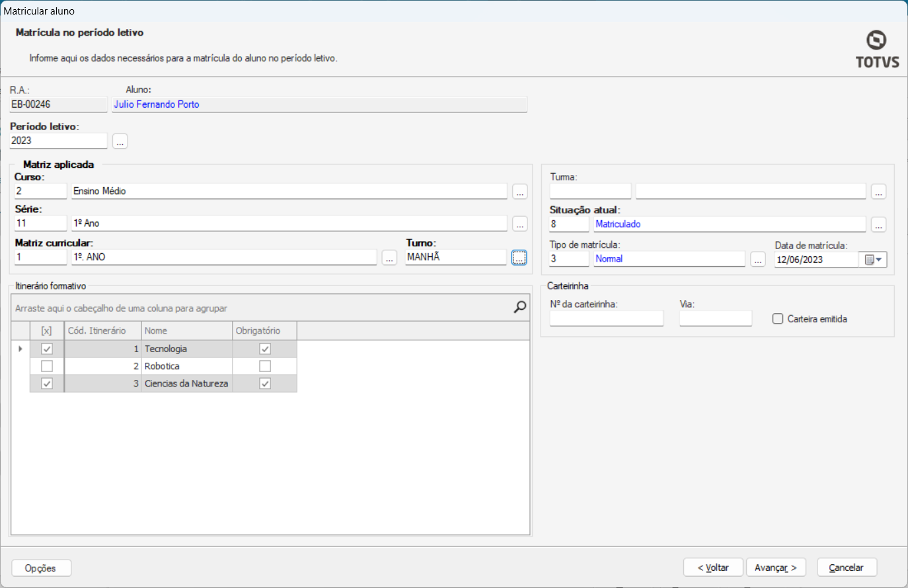Uncheck the Tecnologia itinerary selection checkbox
This screenshot has width=908, height=588.
47,349
